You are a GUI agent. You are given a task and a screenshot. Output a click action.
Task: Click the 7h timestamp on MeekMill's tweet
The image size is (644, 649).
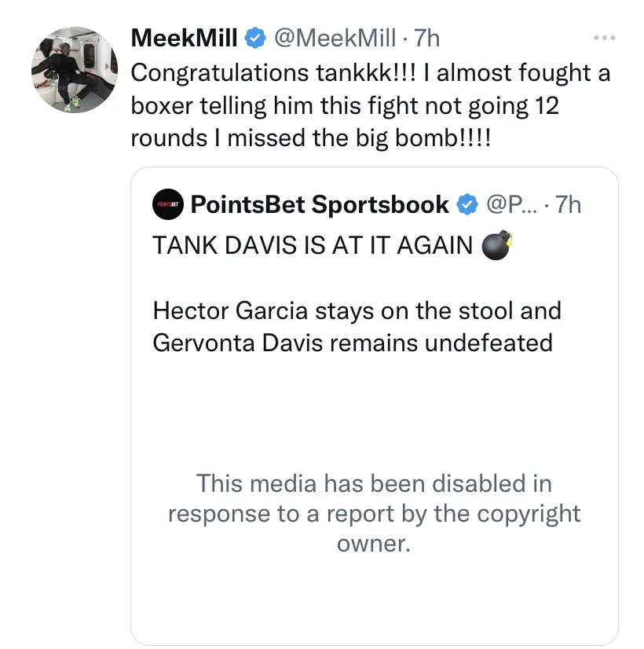tap(427, 38)
